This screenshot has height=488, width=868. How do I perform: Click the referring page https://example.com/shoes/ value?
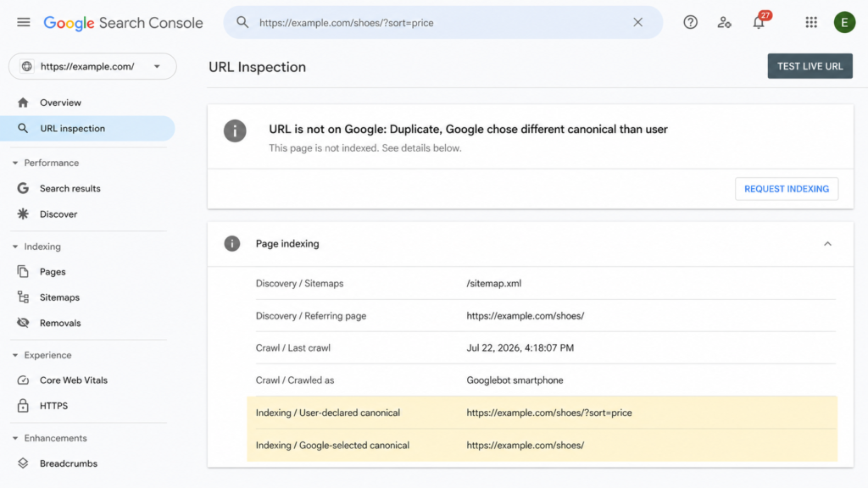pyautogui.click(x=525, y=316)
